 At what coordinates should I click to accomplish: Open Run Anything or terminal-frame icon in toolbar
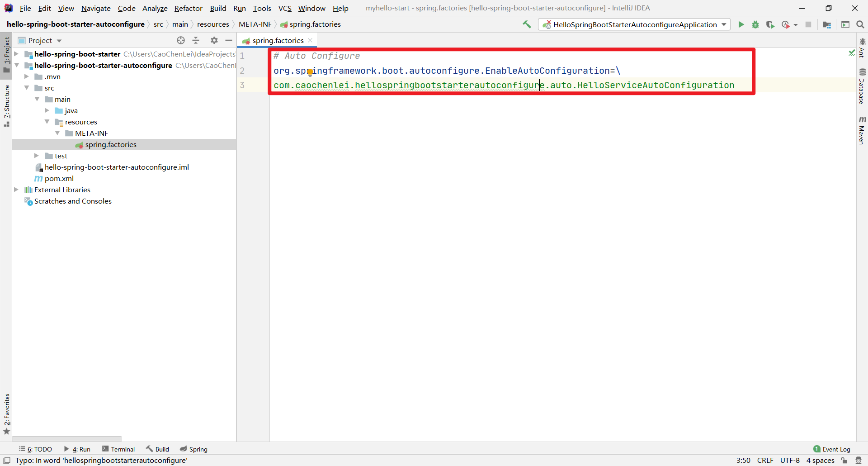click(x=845, y=24)
